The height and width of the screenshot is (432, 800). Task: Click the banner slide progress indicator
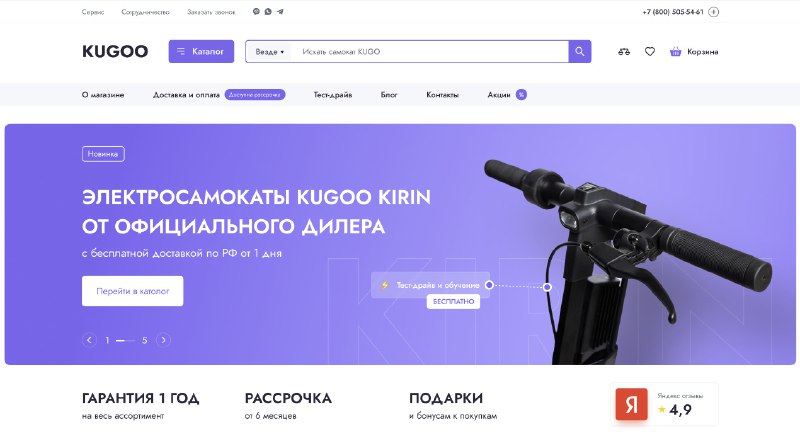click(126, 340)
